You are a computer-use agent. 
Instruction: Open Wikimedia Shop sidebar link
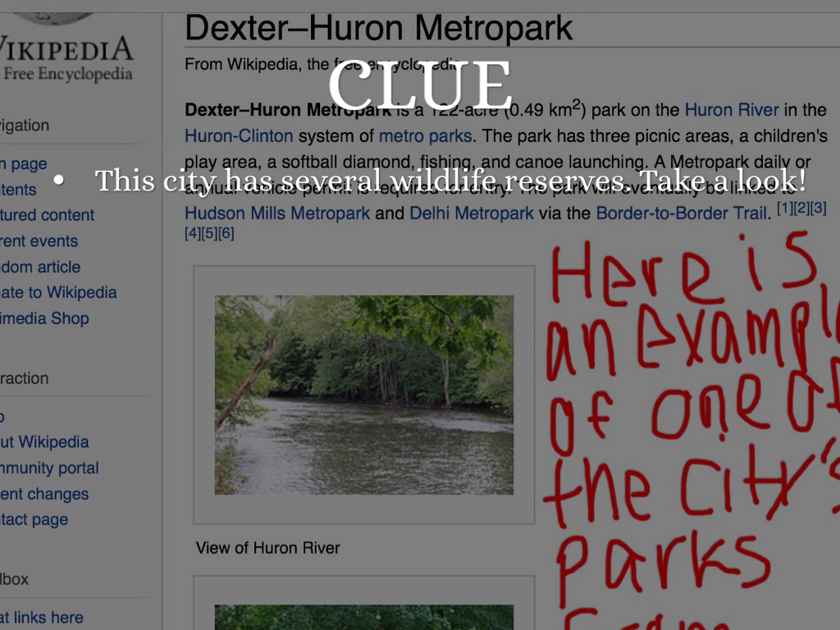[44, 318]
